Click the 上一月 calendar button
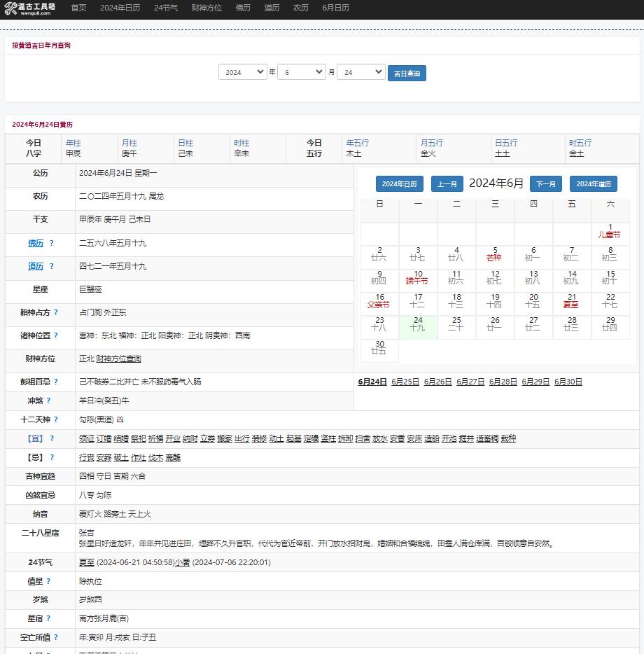644x654 pixels. coord(447,184)
